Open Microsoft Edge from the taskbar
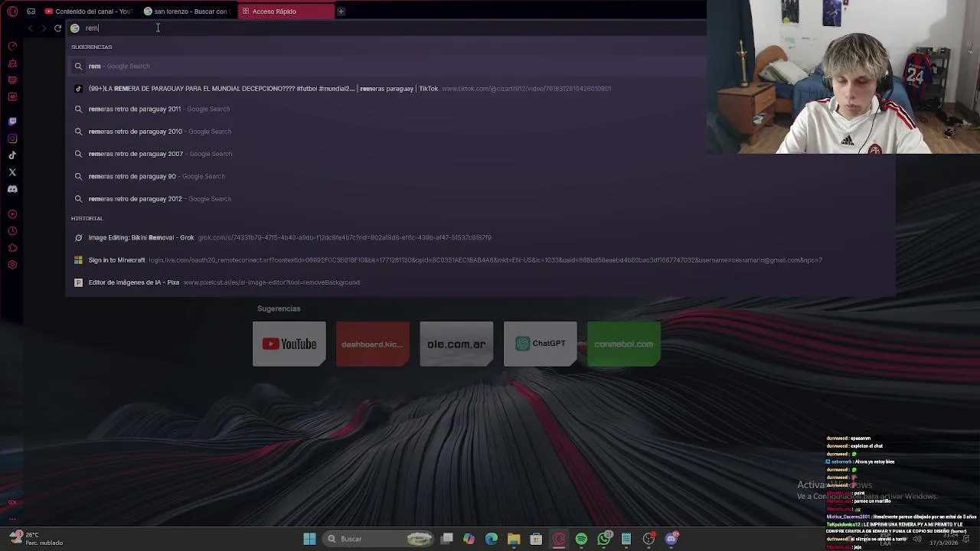The image size is (980, 551). coord(492,539)
